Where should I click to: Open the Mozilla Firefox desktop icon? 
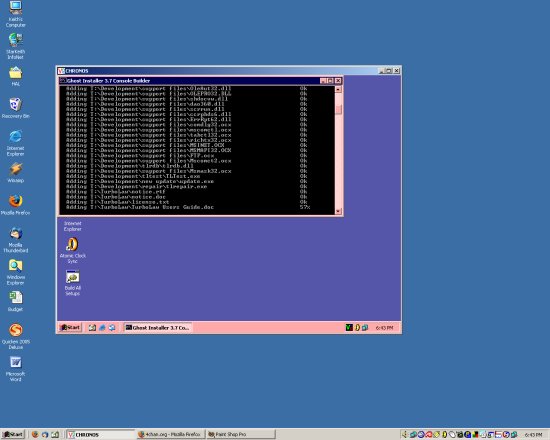(x=15, y=205)
